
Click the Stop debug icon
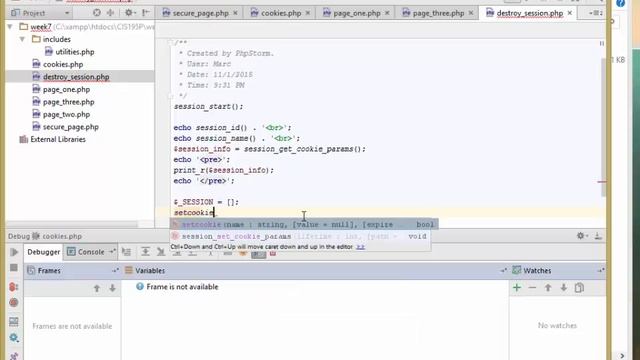pos(14,268)
